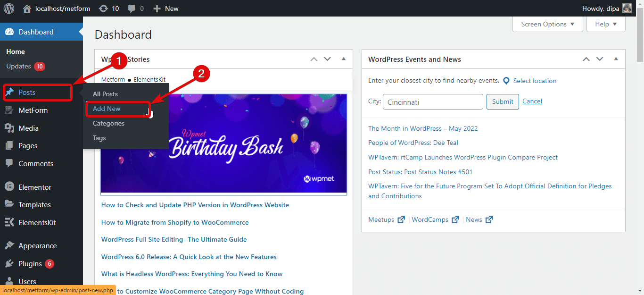Go to Home under Dashboard

[x=16, y=51]
